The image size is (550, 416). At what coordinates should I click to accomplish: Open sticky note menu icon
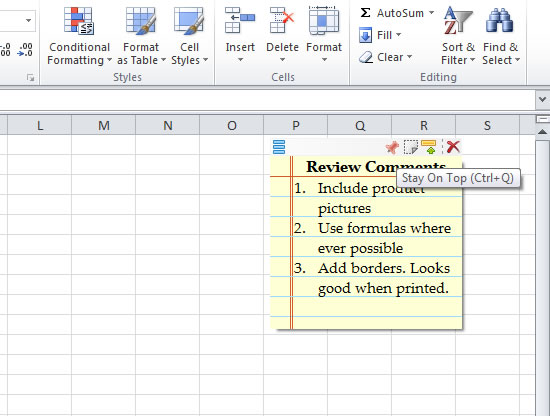pos(279,147)
